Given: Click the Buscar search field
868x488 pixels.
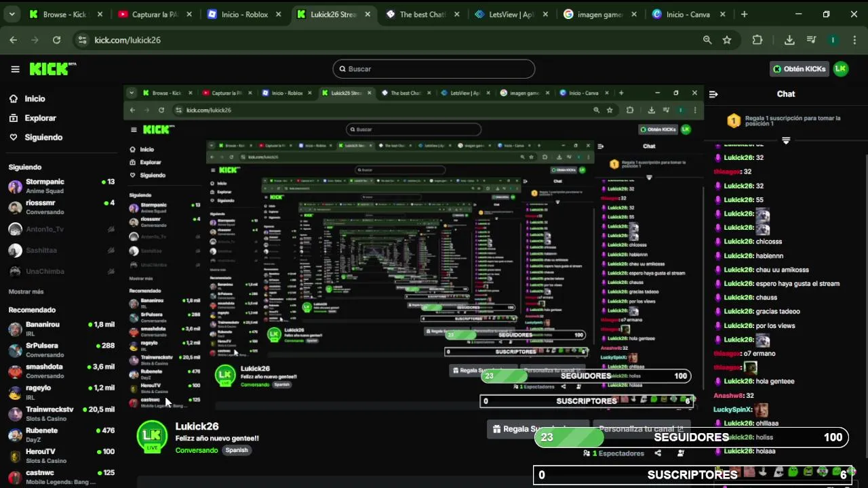Looking at the screenshot, I should (x=434, y=68).
